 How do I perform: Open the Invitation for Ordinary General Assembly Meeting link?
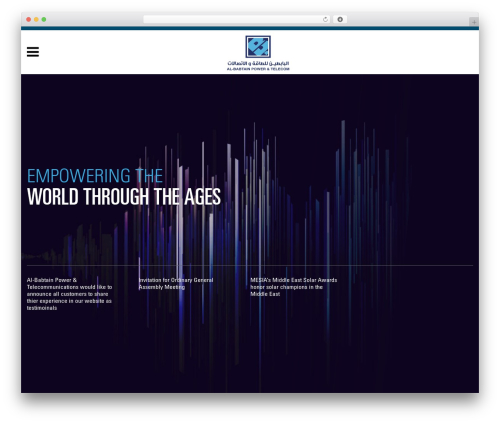(x=176, y=284)
